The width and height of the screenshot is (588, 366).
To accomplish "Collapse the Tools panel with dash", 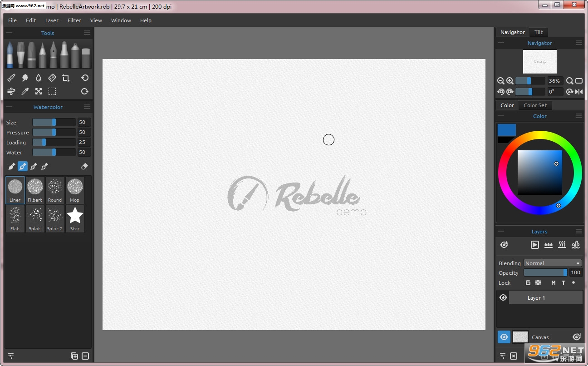I will click(9, 33).
